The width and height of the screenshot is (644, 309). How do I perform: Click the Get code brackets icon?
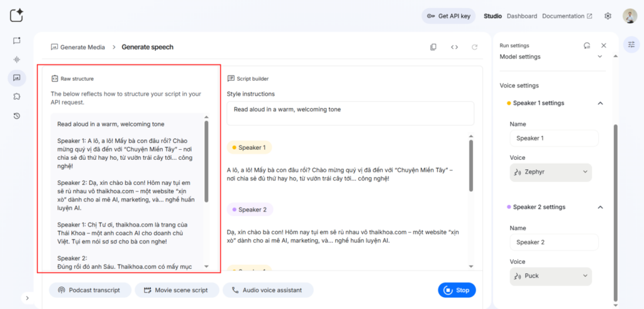(x=454, y=47)
